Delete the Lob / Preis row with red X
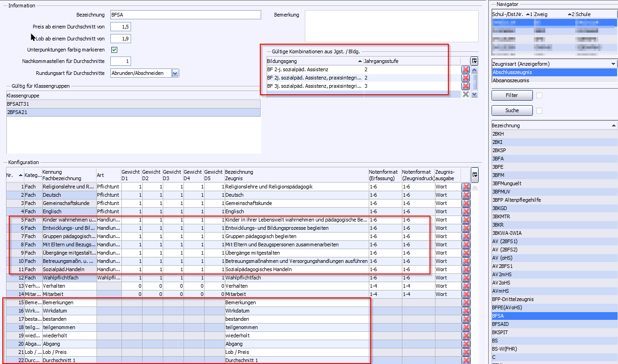 point(466,353)
